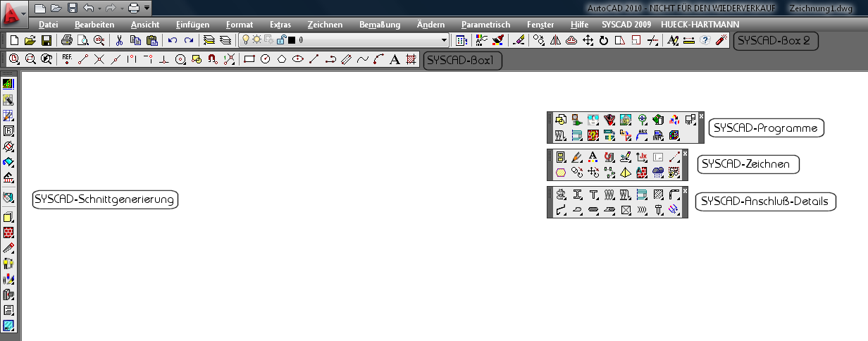This screenshot has height=341, width=868.
Task: Open the Format menu
Action: (240, 24)
